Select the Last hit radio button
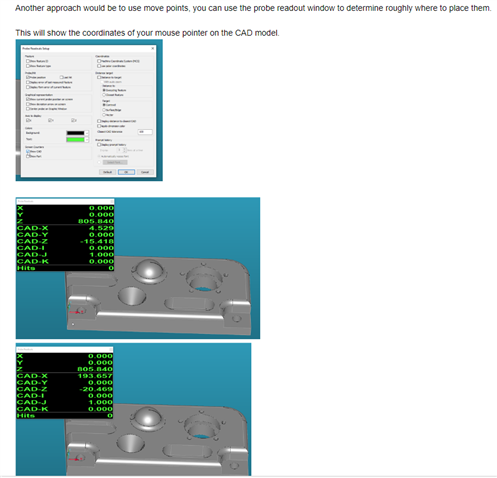The image size is (497, 478). [61, 77]
